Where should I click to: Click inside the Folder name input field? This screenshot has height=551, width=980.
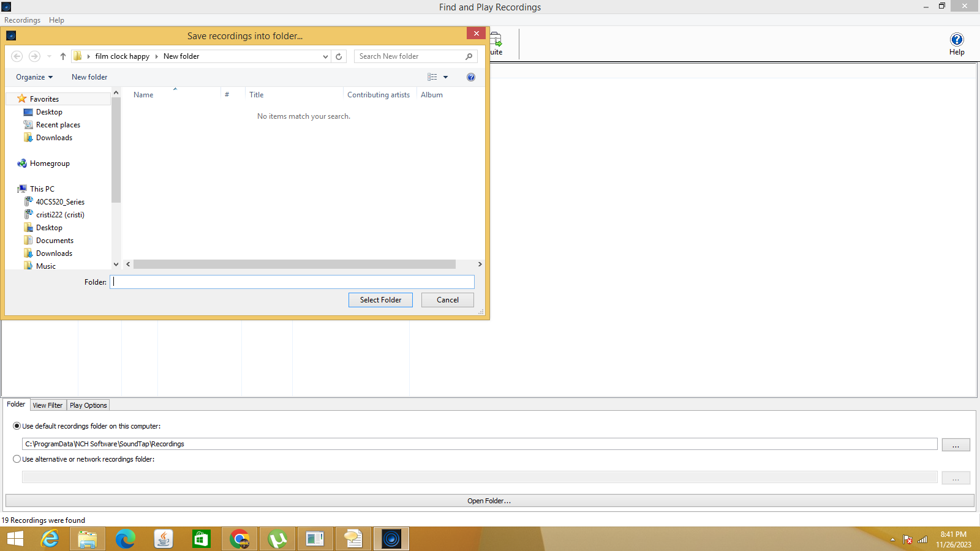(x=292, y=282)
